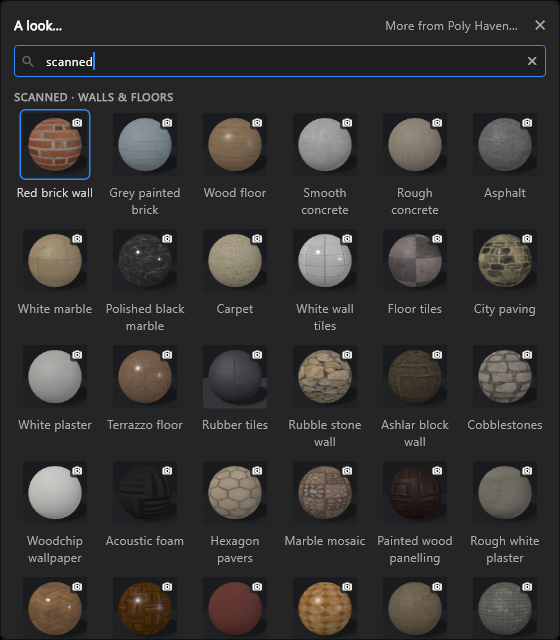Pick the Terrazzo floor material

(145, 376)
